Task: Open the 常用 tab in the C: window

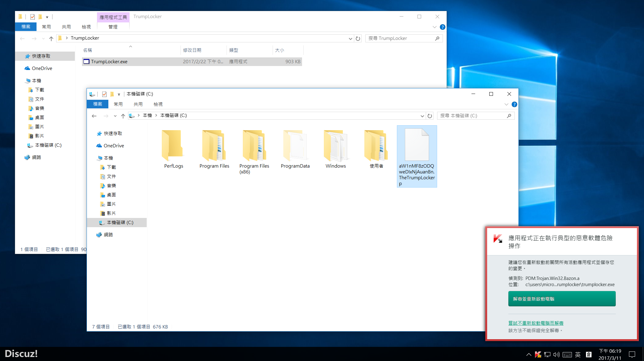Action: click(x=118, y=104)
